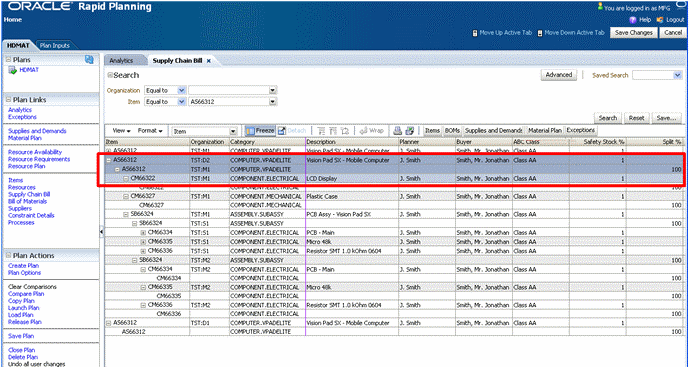This screenshot has width=690, height=367.
Task: Open the Item view selector in toolbar
Action: [x=233, y=131]
